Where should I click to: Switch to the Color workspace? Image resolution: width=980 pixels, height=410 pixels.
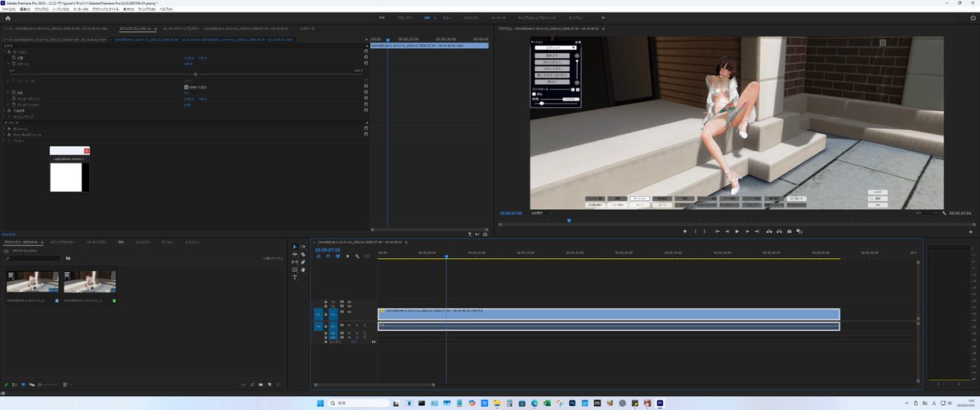pos(447,18)
